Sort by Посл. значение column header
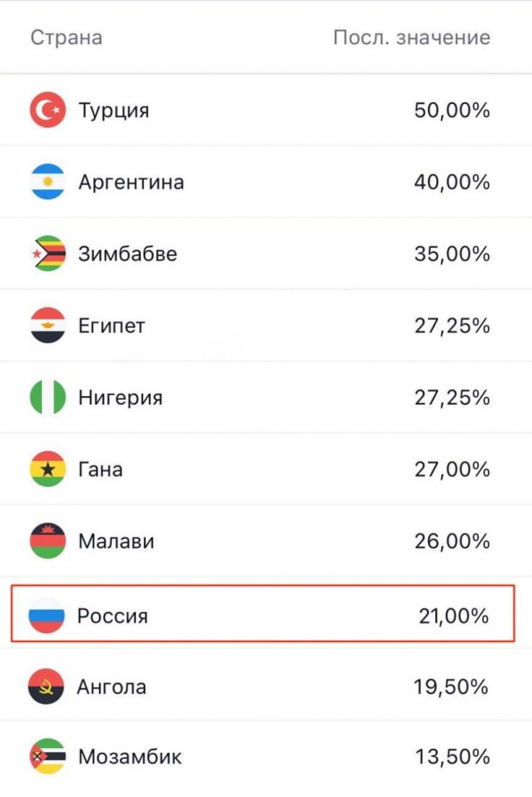 (412, 38)
